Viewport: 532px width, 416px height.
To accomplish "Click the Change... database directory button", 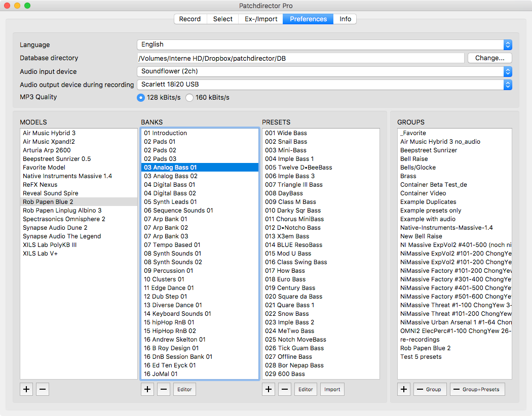I will (x=489, y=58).
